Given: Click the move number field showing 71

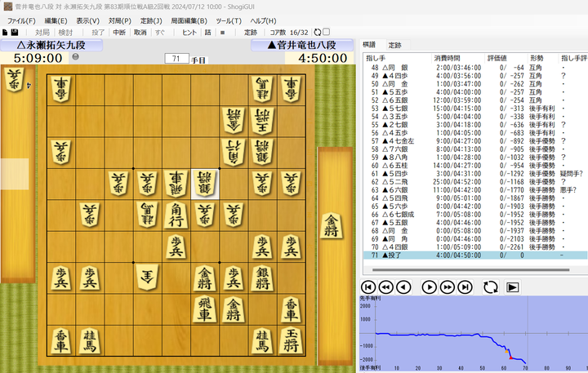Looking at the screenshot, I should [176, 59].
